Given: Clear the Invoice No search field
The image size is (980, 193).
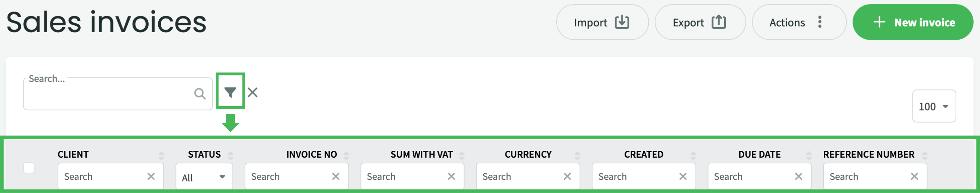Looking at the screenshot, I should tap(336, 176).
